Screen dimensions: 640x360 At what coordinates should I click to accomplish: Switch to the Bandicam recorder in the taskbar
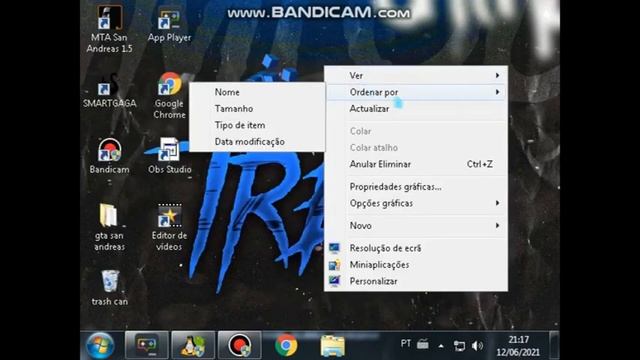point(240,345)
